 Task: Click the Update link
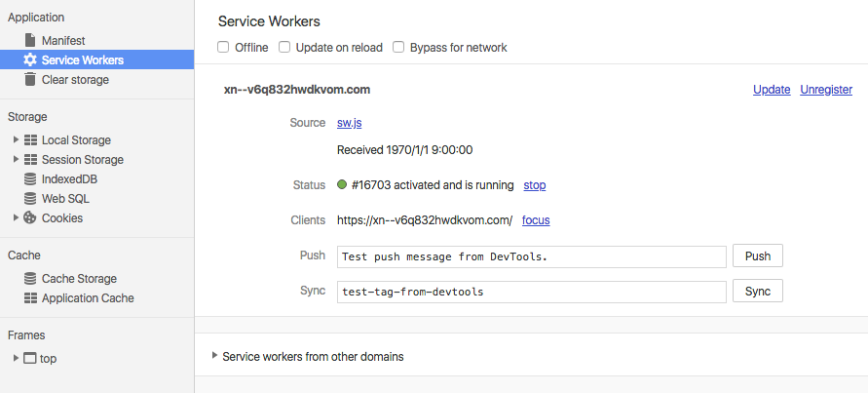772,90
